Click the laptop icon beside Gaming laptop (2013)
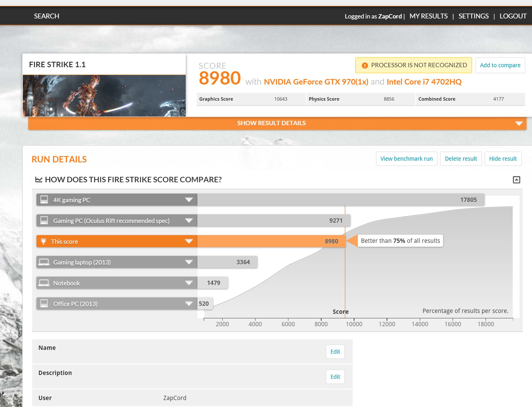The height and width of the screenshot is (407, 532). click(44, 262)
